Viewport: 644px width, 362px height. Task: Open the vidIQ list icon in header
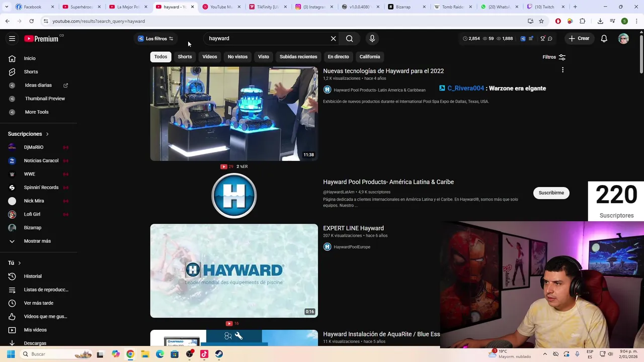(531, 39)
